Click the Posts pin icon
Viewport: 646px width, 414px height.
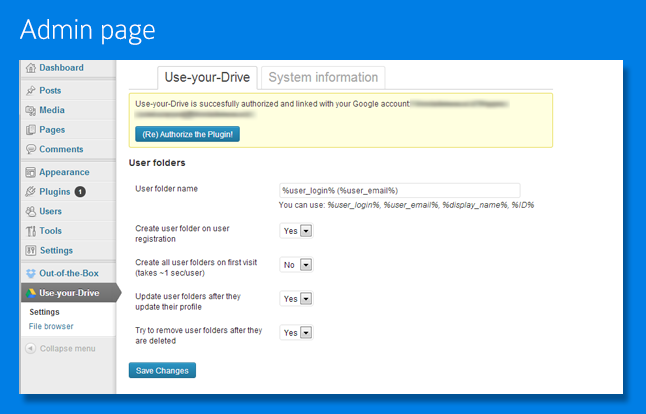pos(31,91)
